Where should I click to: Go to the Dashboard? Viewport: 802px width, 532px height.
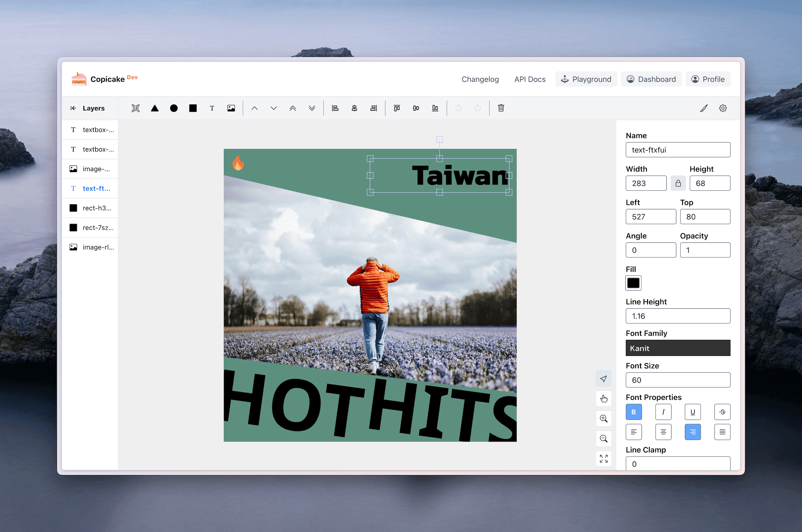pyautogui.click(x=651, y=79)
